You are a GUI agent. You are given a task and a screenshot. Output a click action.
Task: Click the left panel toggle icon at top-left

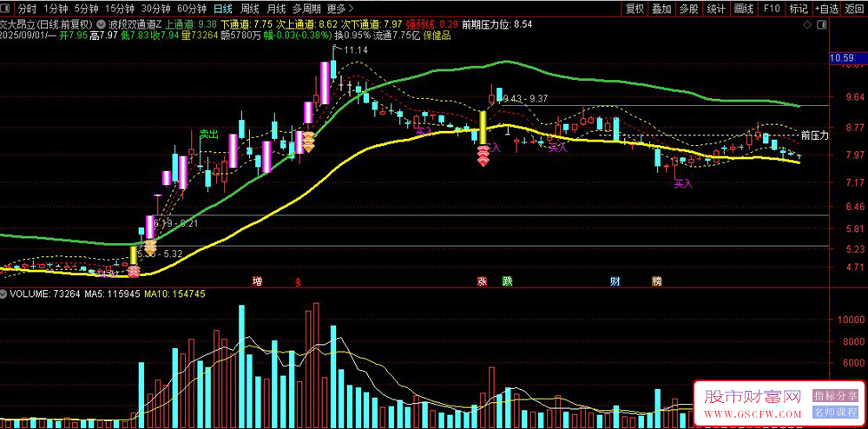click(x=6, y=9)
